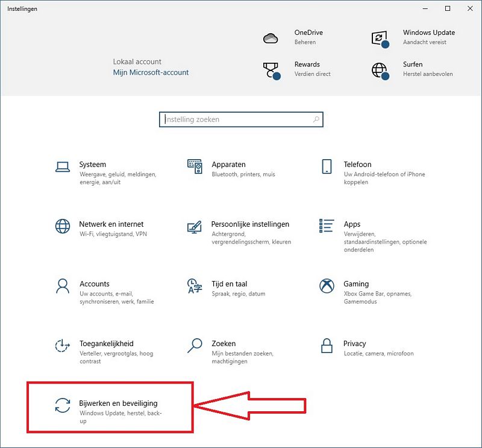Click 'Spraak, regio, datum' description
The height and width of the screenshot is (448, 482).
tap(238, 294)
